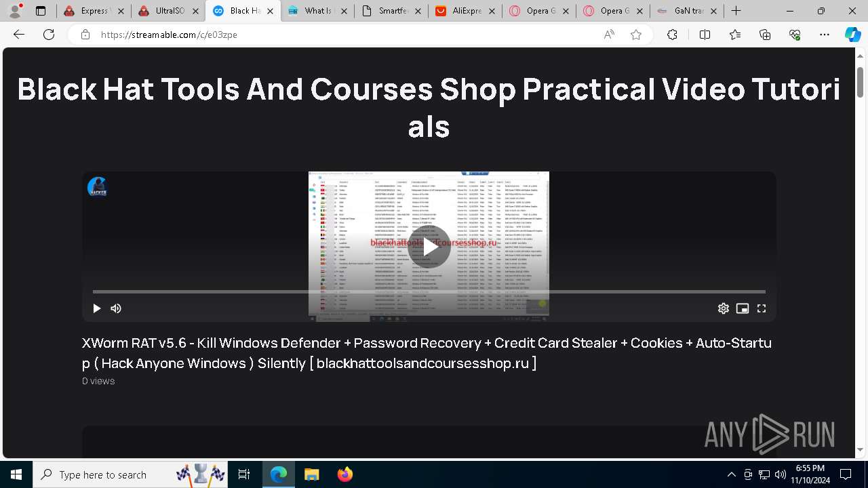Image resolution: width=868 pixels, height=488 pixels.
Task: Open the video settings gear
Action: tap(724, 308)
